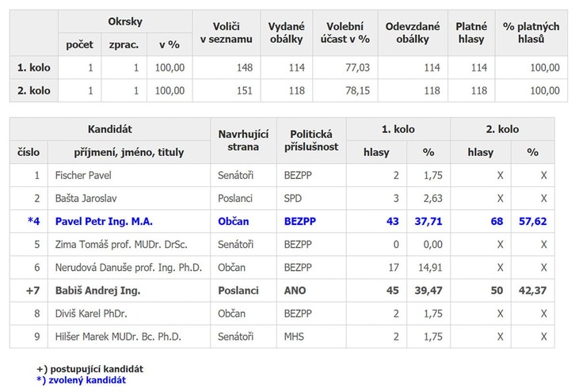The width and height of the screenshot is (579, 392).
Task: Click the Fischer Pavel candidate name
Action: (x=83, y=175)
